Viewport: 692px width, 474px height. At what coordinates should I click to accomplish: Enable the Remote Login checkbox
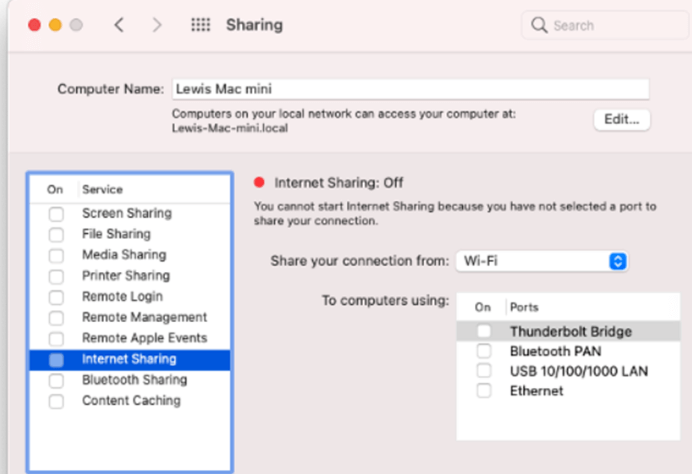[x=56, y=297]
